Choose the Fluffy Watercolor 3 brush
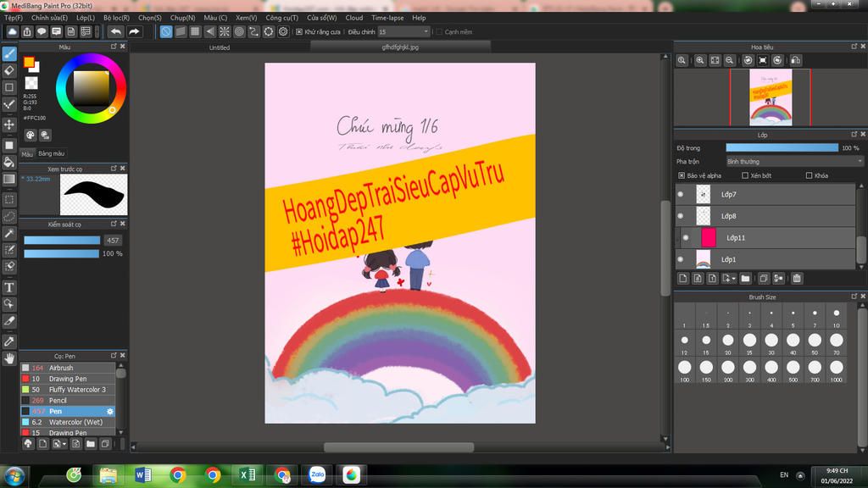Image resolution: width=868 pixels, height=488 pixels. tap(68, 390)
